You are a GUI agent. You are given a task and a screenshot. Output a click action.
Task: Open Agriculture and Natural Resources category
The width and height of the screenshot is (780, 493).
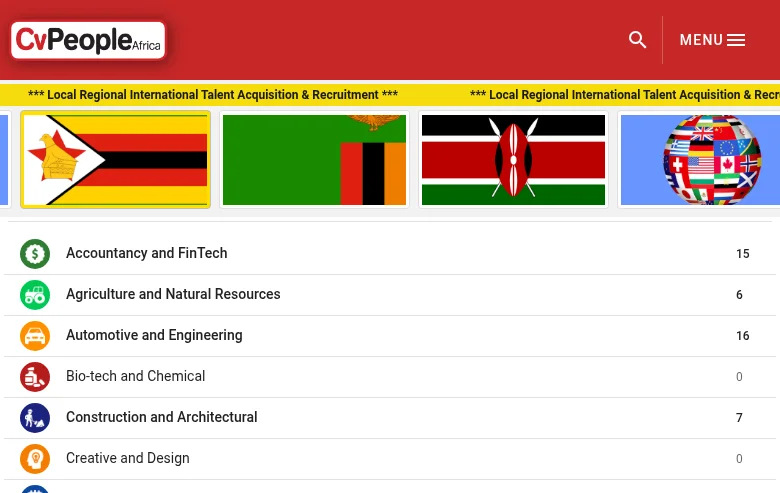click(390, 295)
